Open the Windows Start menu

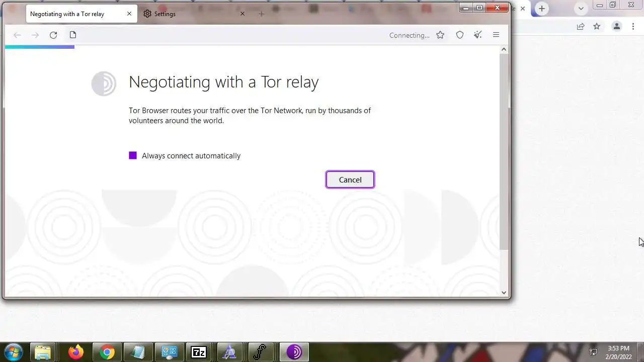pyautogui.click(x=13, y=352)
